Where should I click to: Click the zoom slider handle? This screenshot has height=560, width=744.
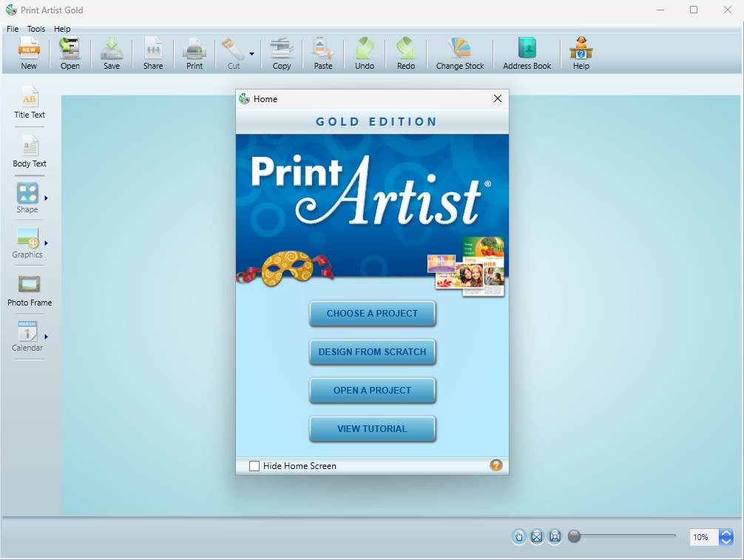574,536
